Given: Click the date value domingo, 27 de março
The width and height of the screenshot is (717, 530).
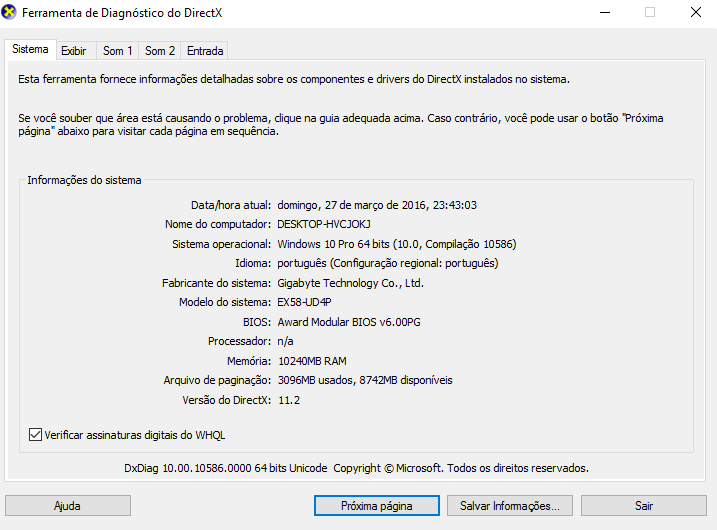Looking at the screenshot, I should coord(377,205).
